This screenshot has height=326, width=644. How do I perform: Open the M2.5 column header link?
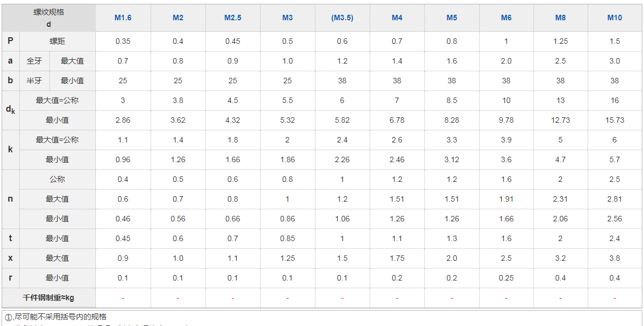(233, 18)
